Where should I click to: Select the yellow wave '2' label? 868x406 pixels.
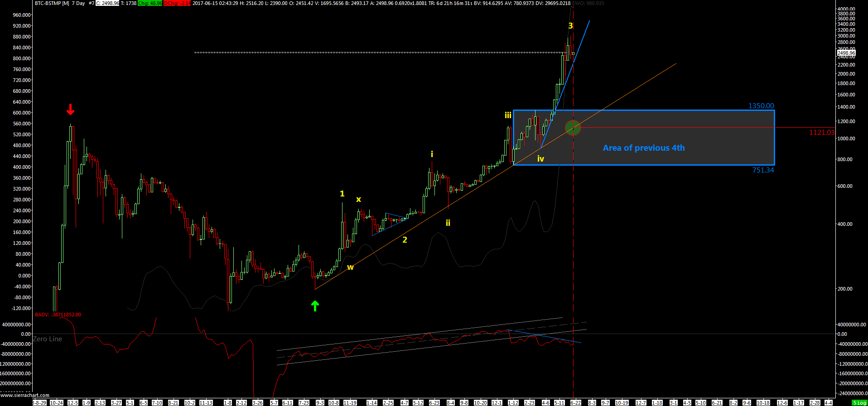pos(405,240)
